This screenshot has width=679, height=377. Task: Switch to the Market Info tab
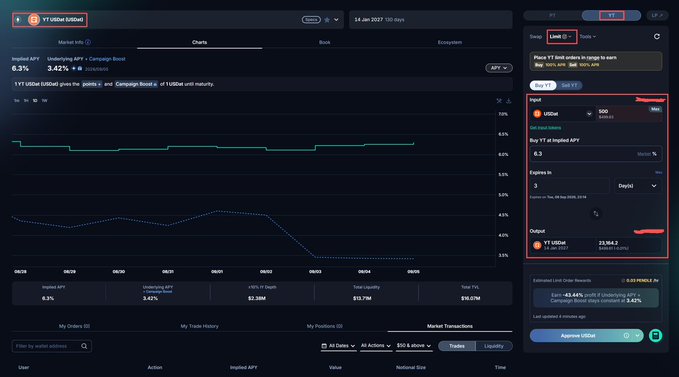tap(74, 42)
